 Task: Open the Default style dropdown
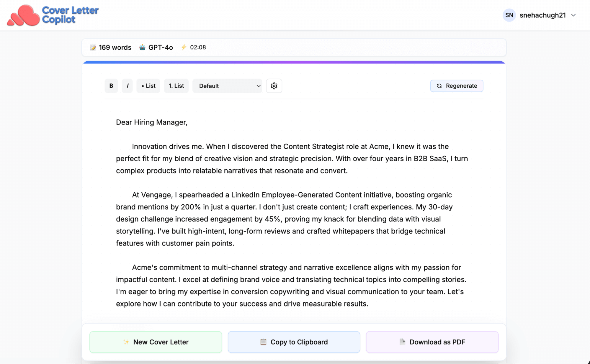[227, 86]
